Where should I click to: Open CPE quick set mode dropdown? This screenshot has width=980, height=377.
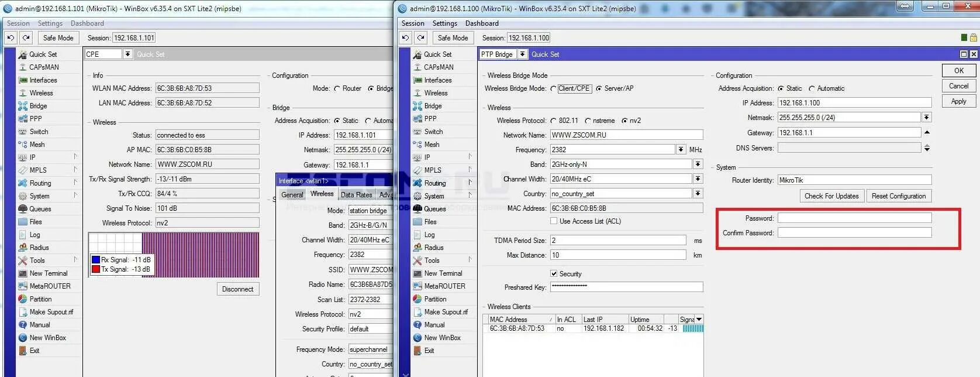[127, 54]
